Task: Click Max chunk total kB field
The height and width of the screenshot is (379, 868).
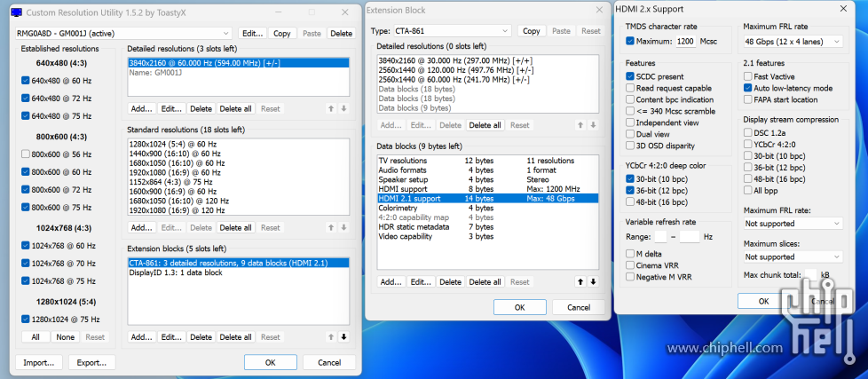Action: point(810,274)
